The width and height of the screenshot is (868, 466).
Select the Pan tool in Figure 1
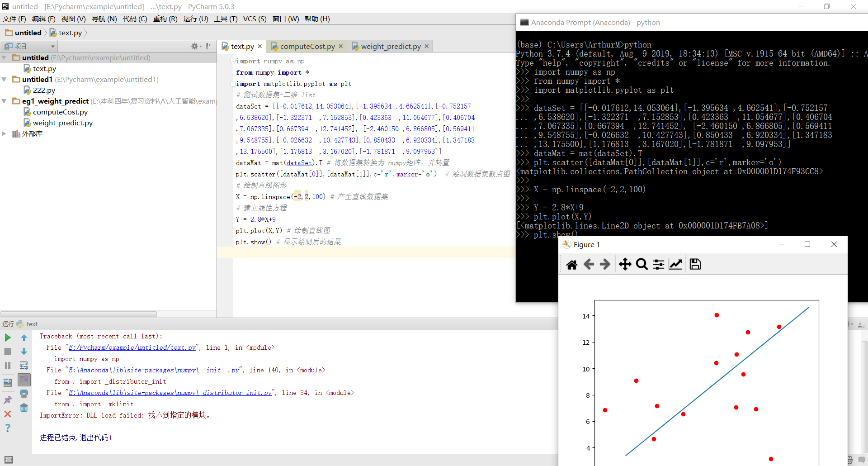[625, 264]
